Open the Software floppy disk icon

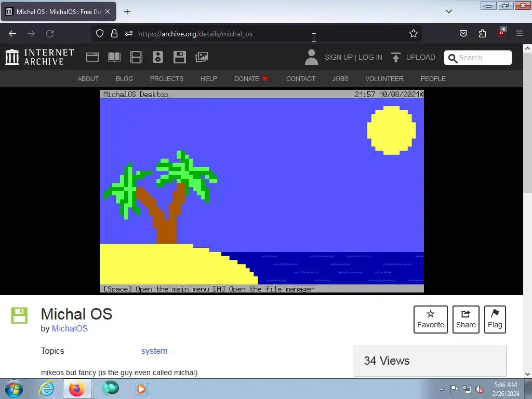click(x=179, y=57)
